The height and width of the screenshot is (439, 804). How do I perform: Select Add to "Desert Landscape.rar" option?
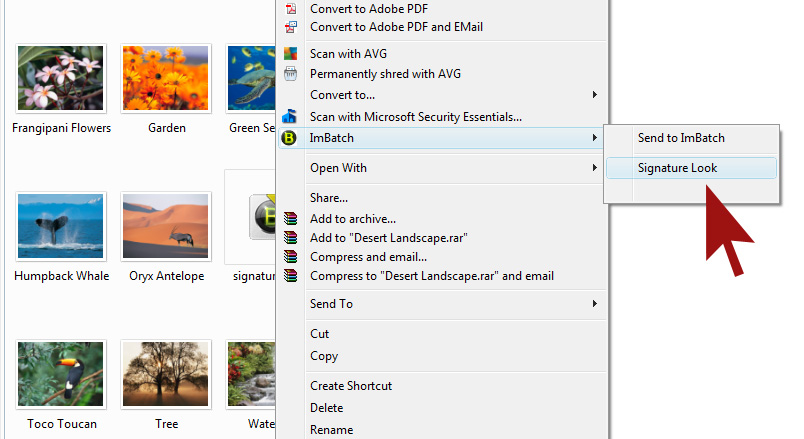pyautogui.click(x=389, y=238)
